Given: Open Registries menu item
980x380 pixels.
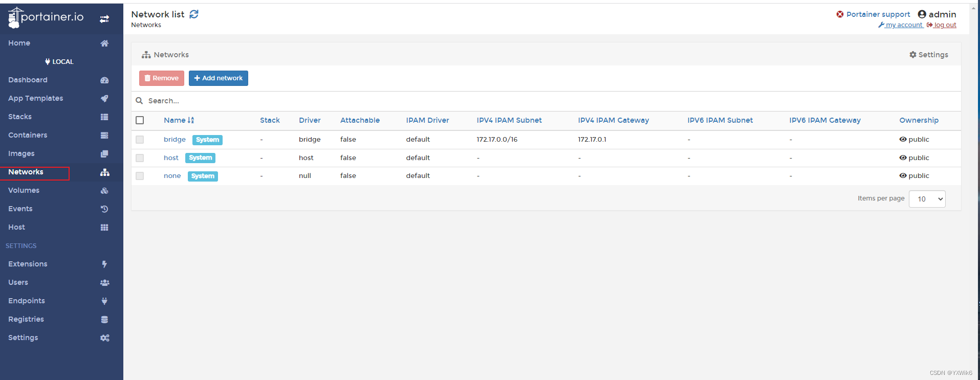Looking at the screenshot, I should pos(26,320).
